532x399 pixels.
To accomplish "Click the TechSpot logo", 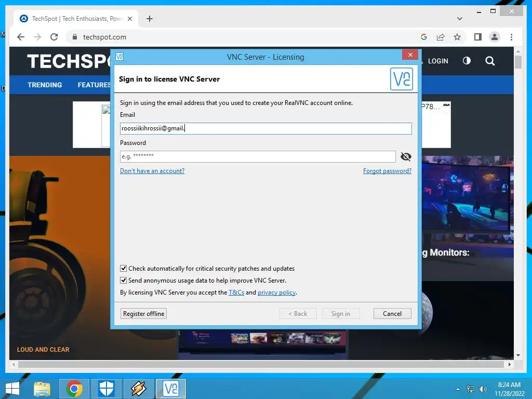I will click(69, 61).
